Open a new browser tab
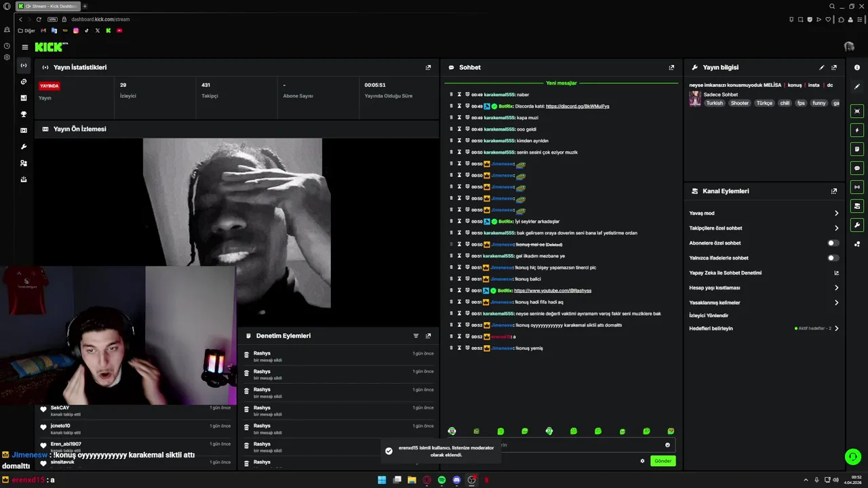The image size is (868, 488). tap(85, 6)
